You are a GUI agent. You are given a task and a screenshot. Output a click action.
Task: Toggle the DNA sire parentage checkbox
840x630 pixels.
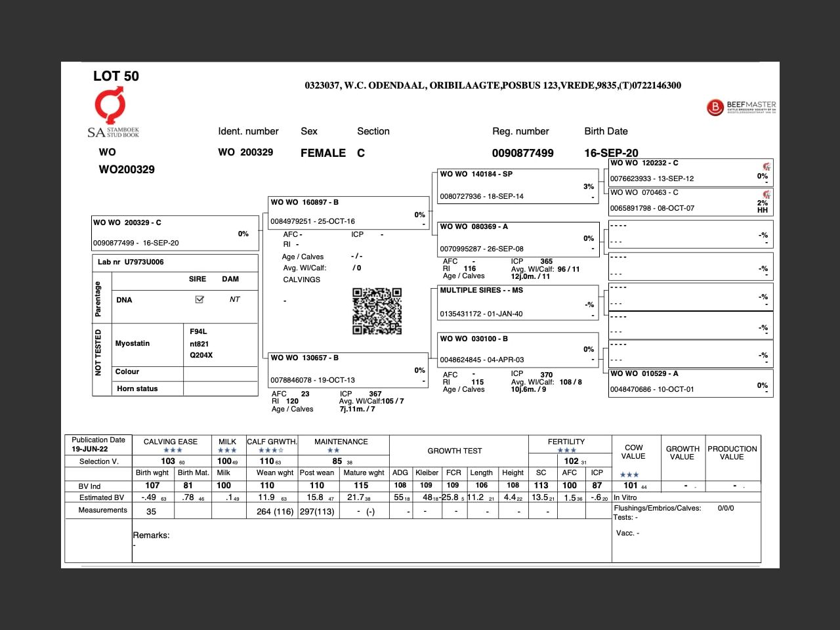[199, 299]
